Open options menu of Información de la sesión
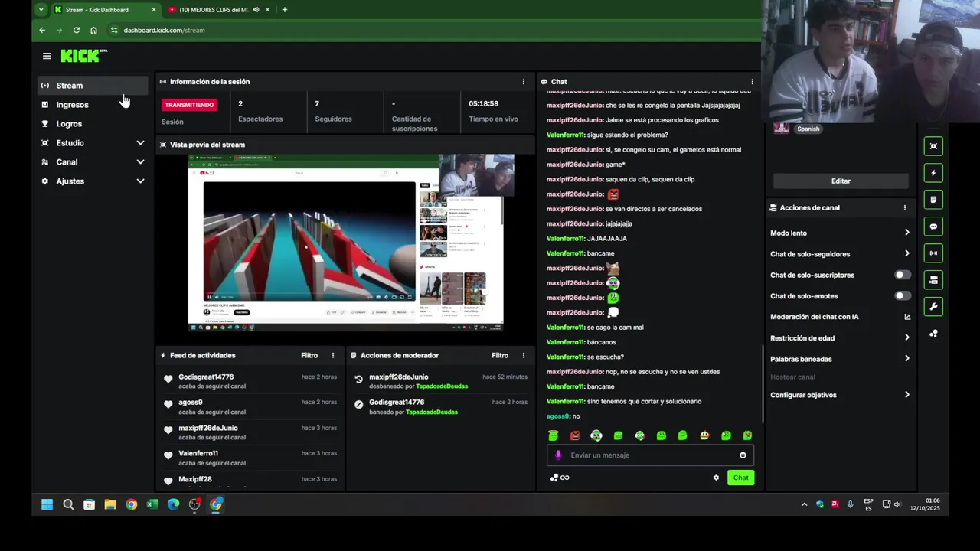 [524, 82]
